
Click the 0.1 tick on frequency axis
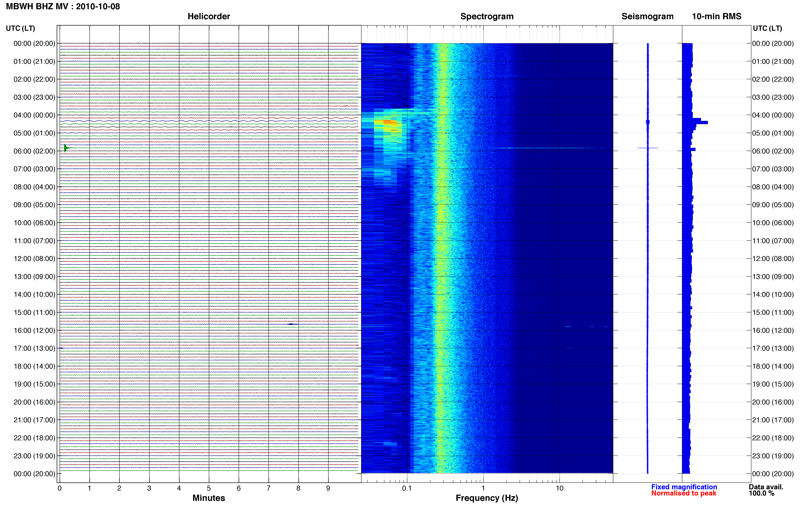pyautogui.click(x=407, y=488)
